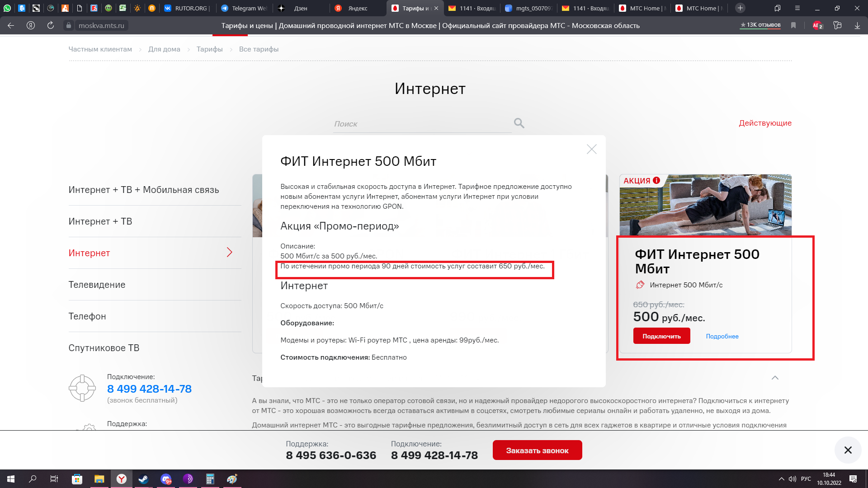Collapse the tariff description section chevron
This screenshot has width=868, height=488.
pos(775,378)
